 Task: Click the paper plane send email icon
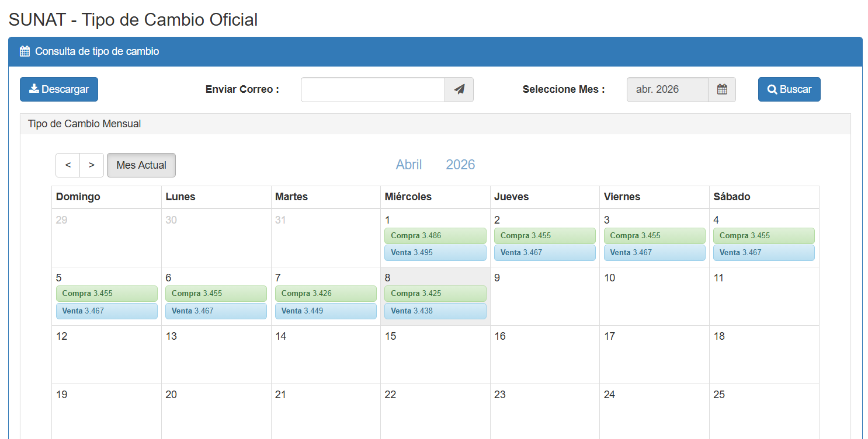click(x=459, y=90)
